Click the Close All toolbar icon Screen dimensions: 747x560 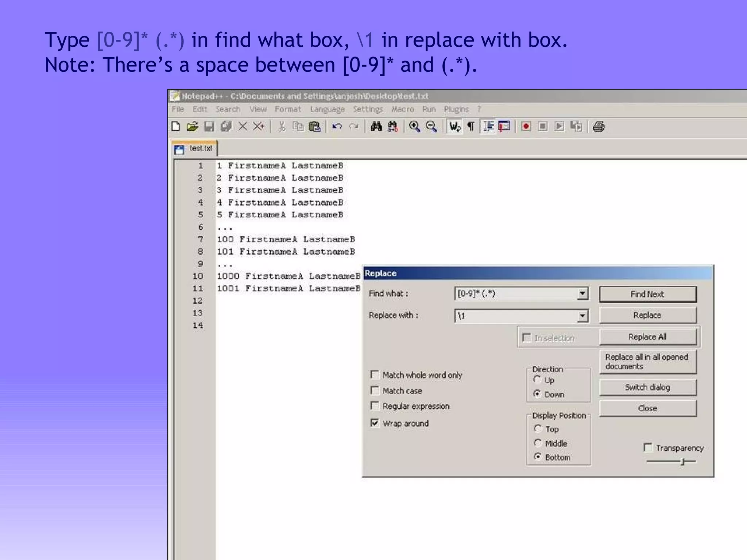pyautogui.click(x=259, y=127)
